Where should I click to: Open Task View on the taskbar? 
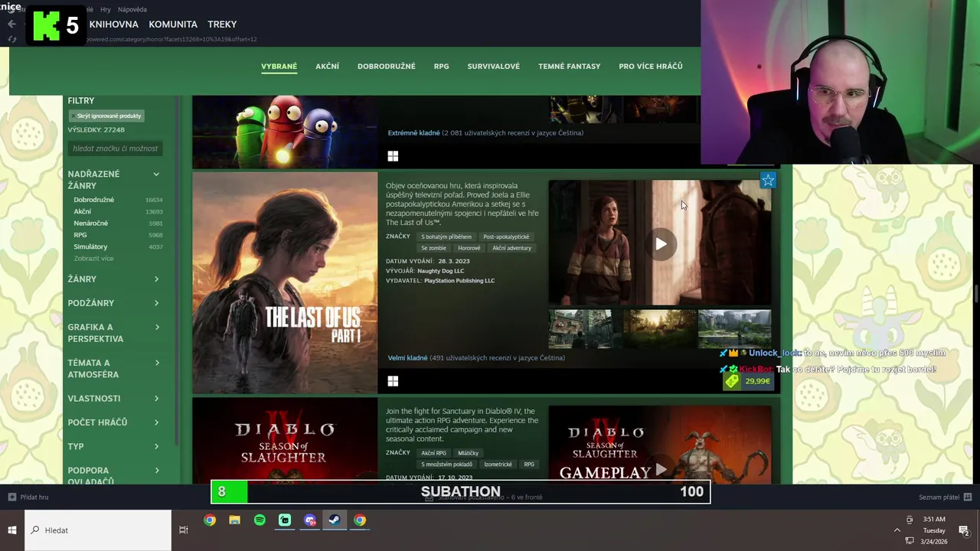(183, 530)
